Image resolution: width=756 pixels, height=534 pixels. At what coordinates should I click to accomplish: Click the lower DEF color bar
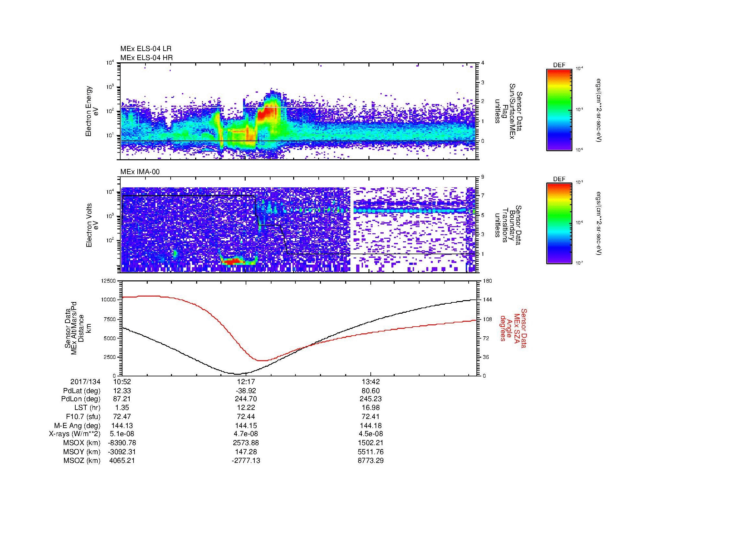(x=559, y=224)
